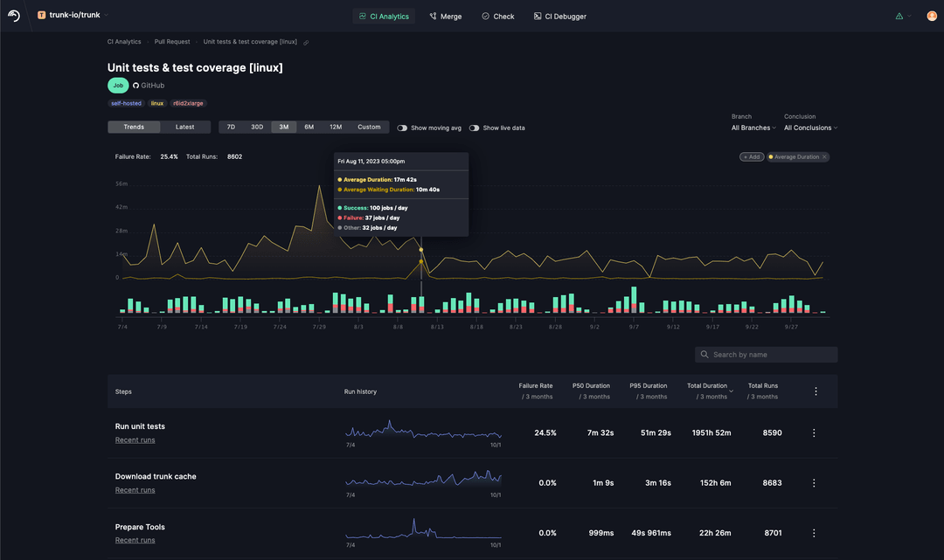The height and width of the screenshot is (560, 944).
Task: Click the Trunk logo in top-left corner
Action: (11, 14)
